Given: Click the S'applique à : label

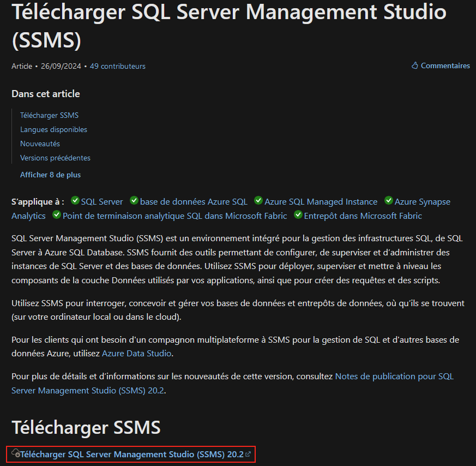Looking at the screenshot, I should tap(38, 202).
